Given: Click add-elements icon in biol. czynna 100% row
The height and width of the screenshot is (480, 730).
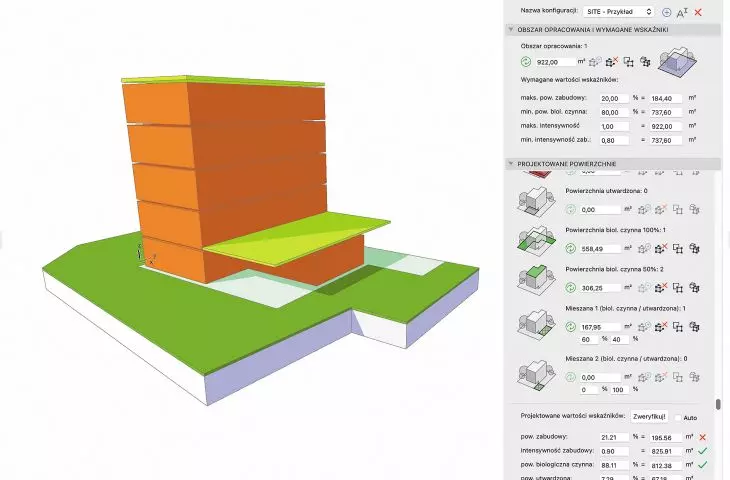Looking at the screenshot, I should (x=644, y=249).
